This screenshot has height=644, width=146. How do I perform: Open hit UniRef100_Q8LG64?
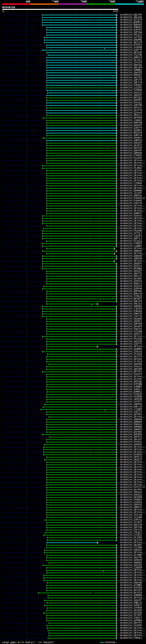(131, 17)
